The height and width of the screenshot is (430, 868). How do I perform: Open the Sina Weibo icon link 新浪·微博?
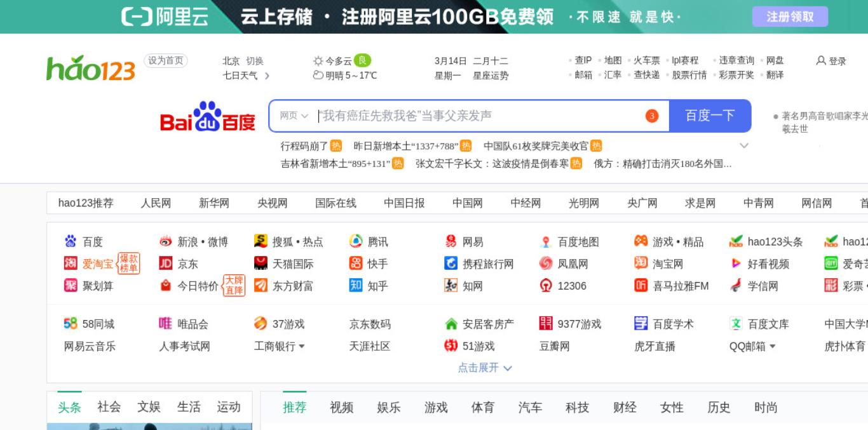point(193,242)
